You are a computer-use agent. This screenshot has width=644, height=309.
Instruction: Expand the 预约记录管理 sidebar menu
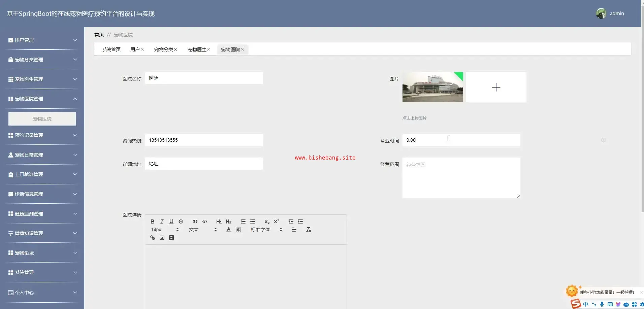pos(42,135)
